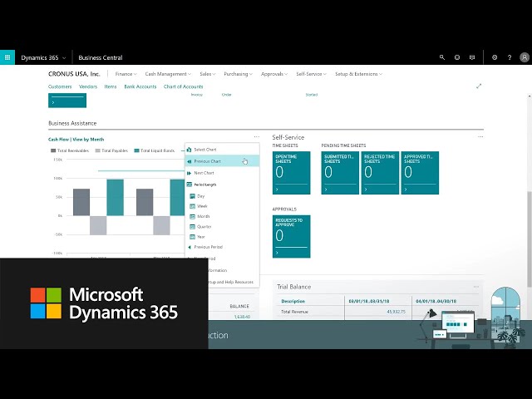Click the search magnifier icon
Image resolution: width=532 pixels, height=399 pixels.
click(442, 57)
